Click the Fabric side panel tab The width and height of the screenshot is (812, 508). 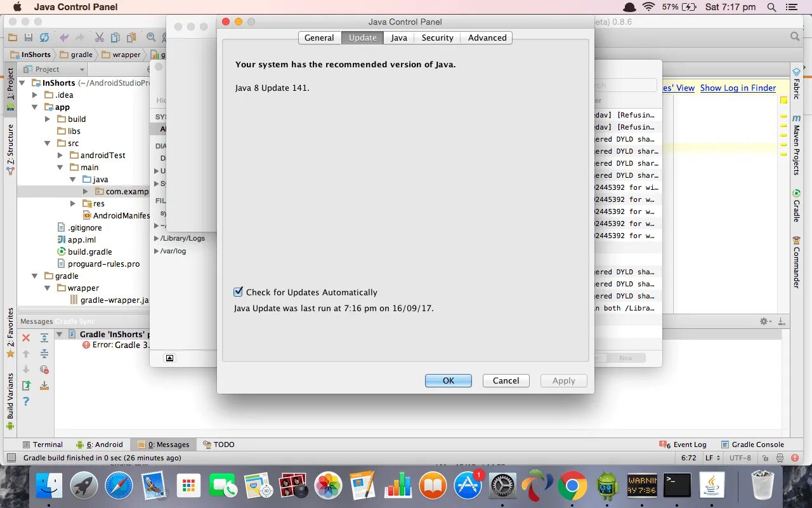coord(796,83)
